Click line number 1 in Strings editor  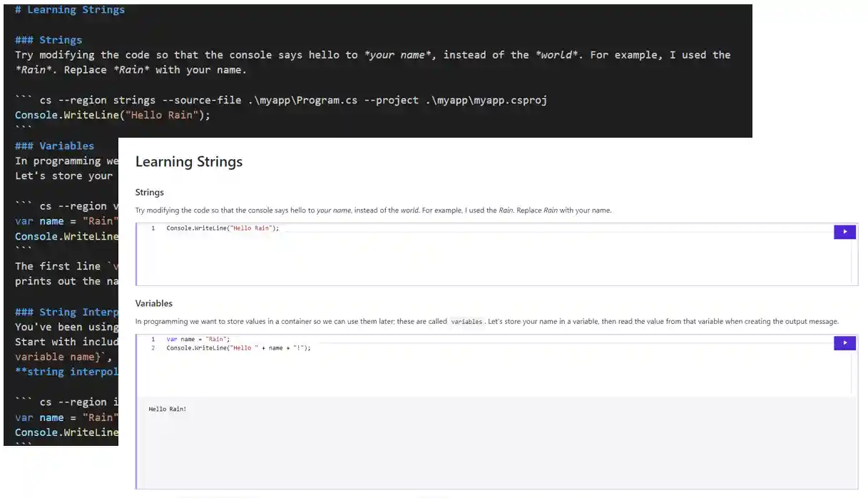point(153,228)
